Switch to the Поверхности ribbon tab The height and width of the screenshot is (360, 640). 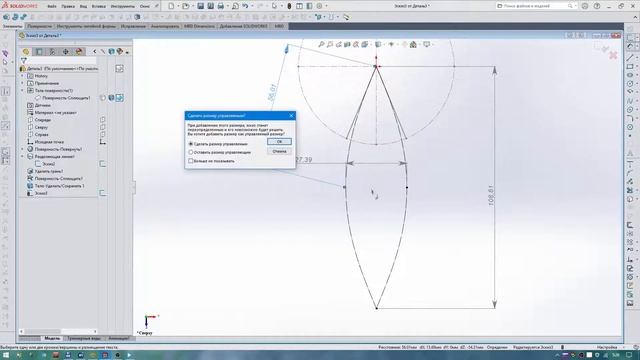(x=40, y=26)
